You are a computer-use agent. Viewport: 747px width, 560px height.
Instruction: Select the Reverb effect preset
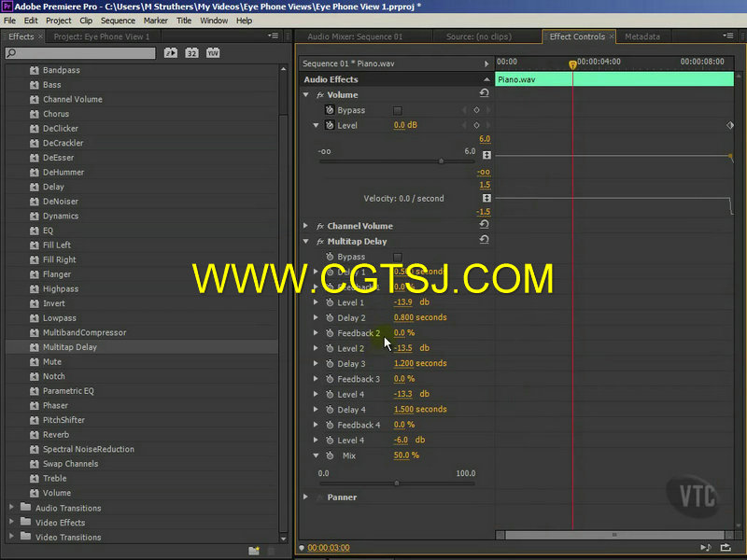click(56, 435)
